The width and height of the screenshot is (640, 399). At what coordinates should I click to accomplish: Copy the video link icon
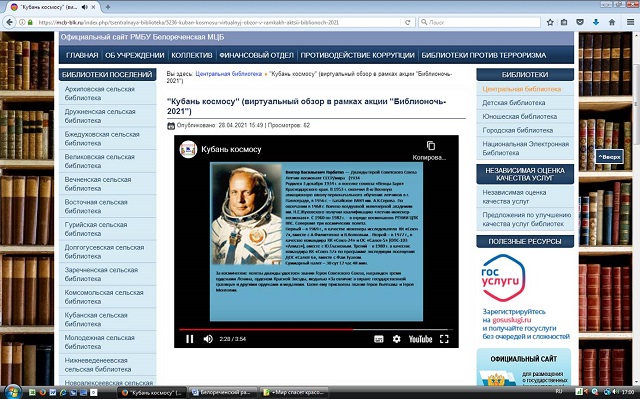431,146
